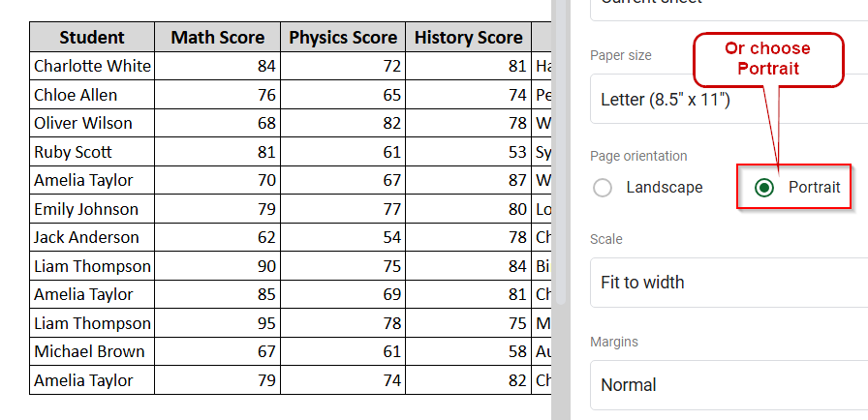Click the Student column header
The height and width of the screenshot is (420, 868).
pyautogui.click(x=92, y=37)
